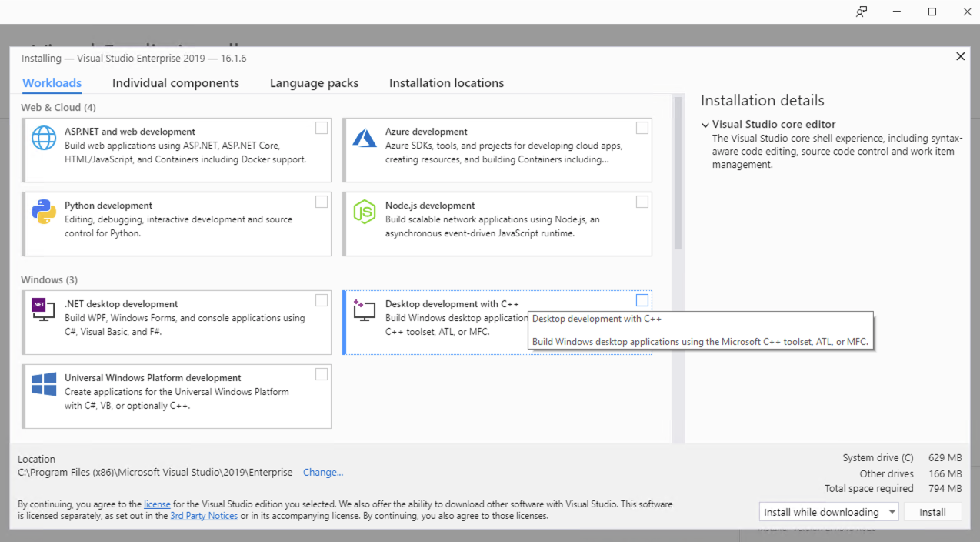Check the ASP.NET and web development checkbox
Screen dimensions: 980x542
(322, 128)
